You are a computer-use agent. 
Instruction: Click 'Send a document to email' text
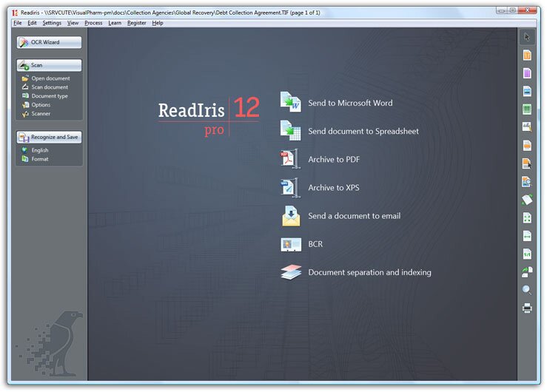pyautogui.click(x=354, y=216)
